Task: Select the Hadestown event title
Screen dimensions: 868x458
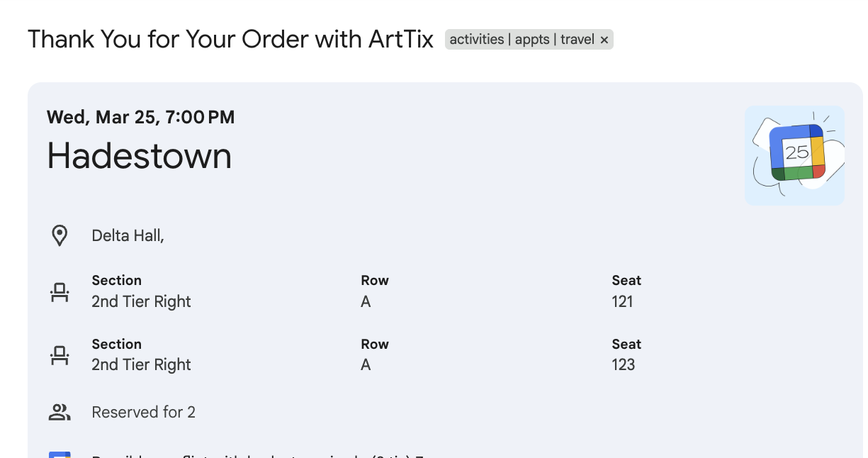Action: [x=139, y=155]
